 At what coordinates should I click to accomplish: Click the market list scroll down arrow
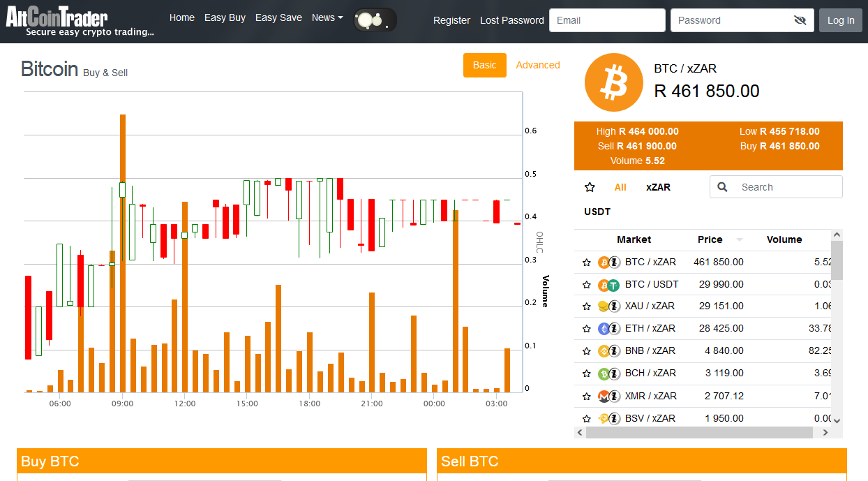837,420
